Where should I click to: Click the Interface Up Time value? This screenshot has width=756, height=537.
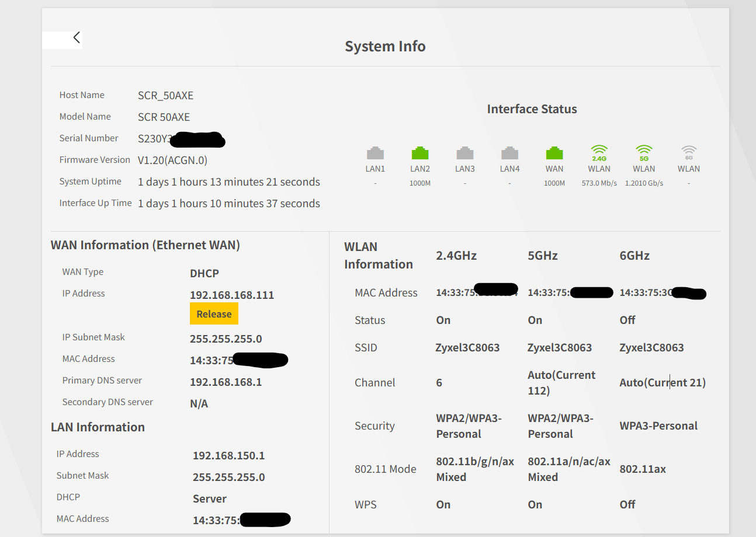[229, 204]
